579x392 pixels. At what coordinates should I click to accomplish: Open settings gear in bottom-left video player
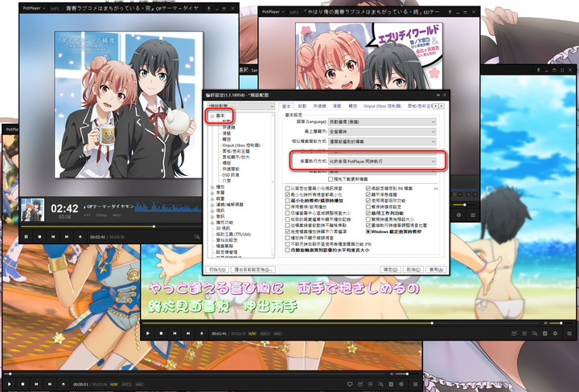coord(401,384)
